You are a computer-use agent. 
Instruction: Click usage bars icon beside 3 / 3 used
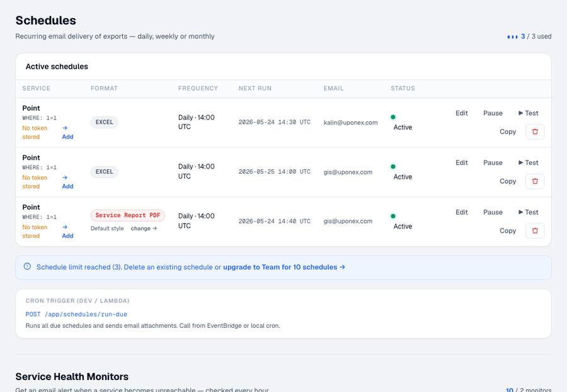[x=512, y=36]
